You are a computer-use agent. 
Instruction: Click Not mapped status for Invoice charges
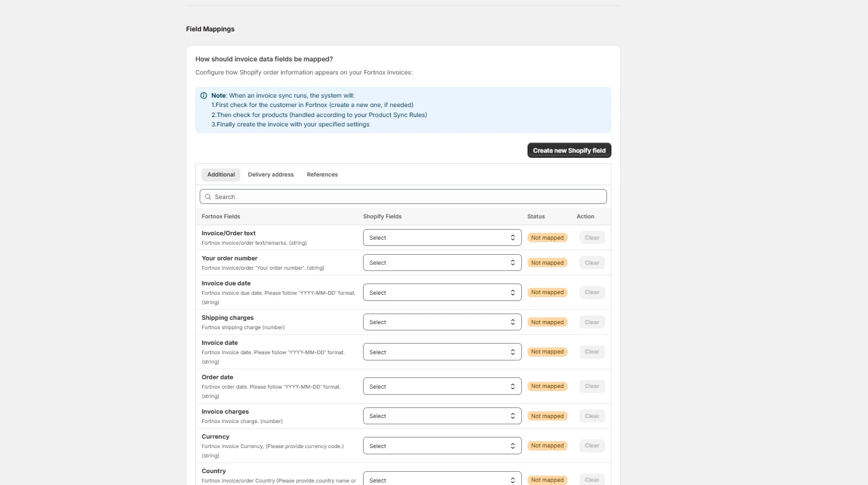pos(548,416)
